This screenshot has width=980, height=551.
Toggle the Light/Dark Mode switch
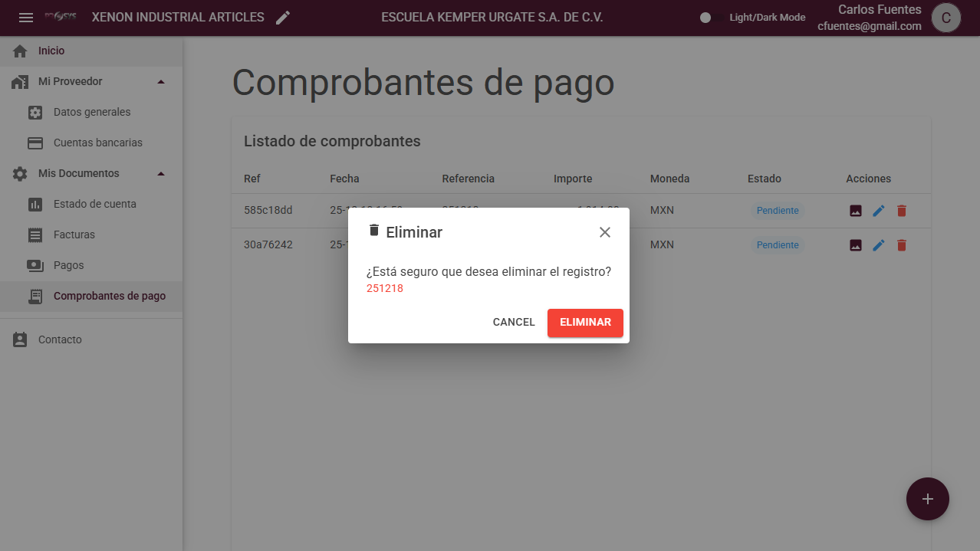[x=705, y=18]
